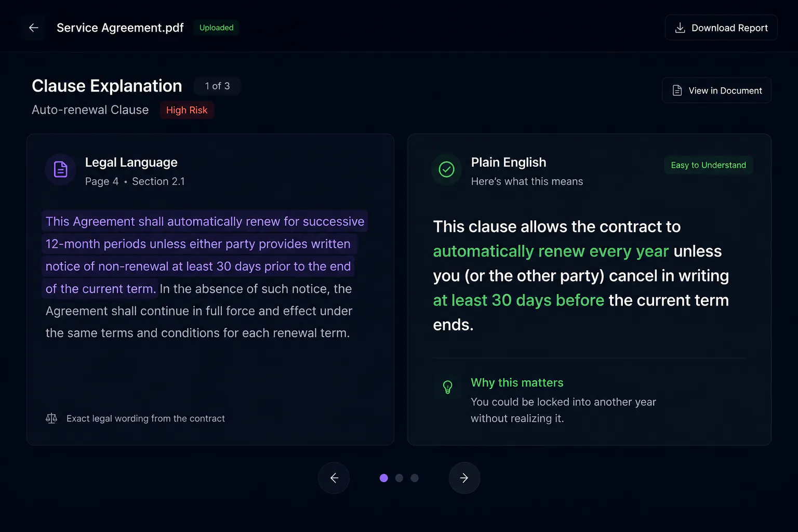798x532 pixels.
Task: Select the highlighted auto-renew legal text
Action: (x=205, y=255)
